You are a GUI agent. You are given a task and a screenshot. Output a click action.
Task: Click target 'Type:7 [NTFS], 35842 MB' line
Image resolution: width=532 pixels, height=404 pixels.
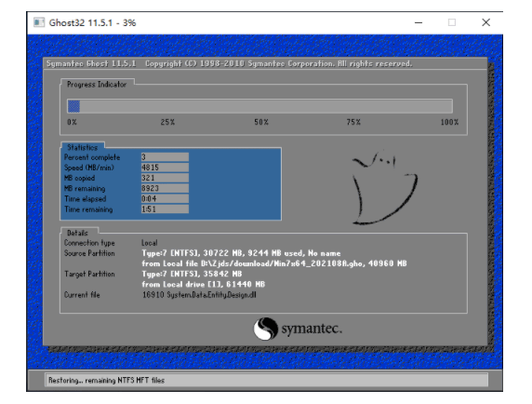[x=192, y=274]
